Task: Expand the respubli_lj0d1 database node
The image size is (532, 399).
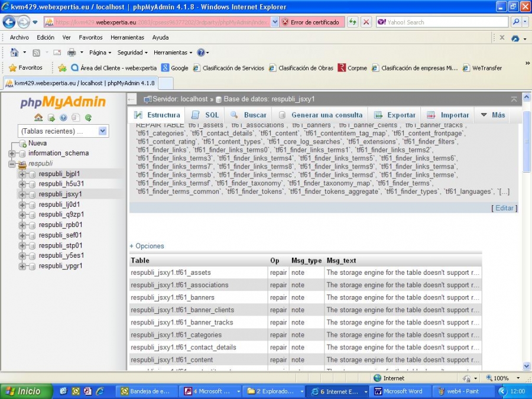Action: (x=22, y=205)
